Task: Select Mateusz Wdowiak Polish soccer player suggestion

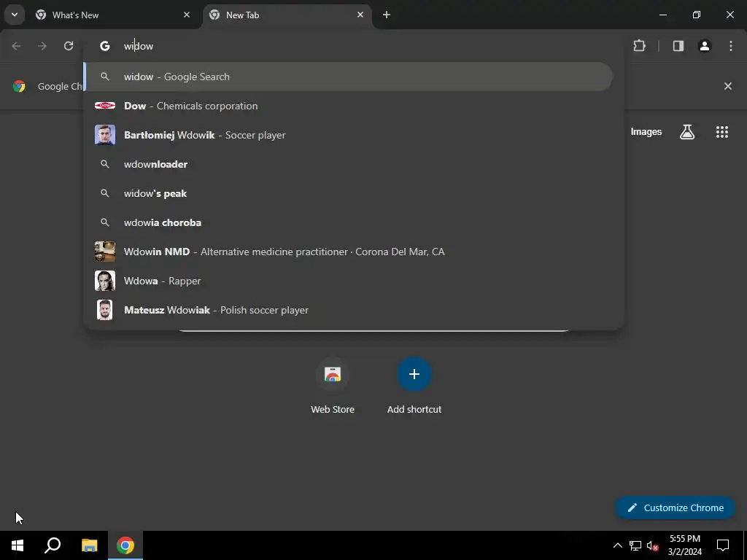Action: [x=348, y=310]
